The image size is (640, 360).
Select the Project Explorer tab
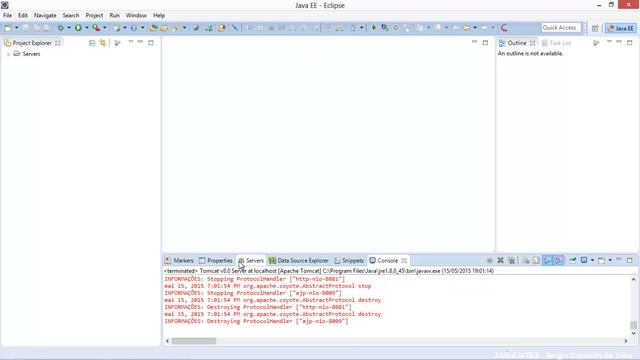[32, 43]
